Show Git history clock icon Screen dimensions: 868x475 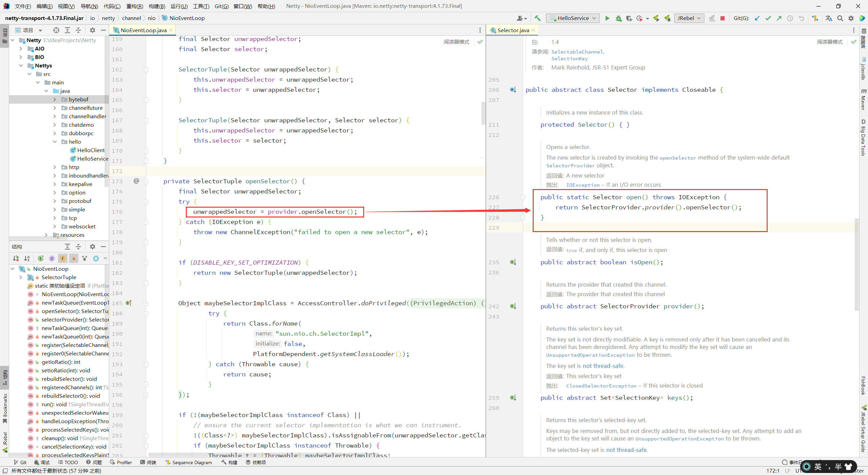coord(790,18)
